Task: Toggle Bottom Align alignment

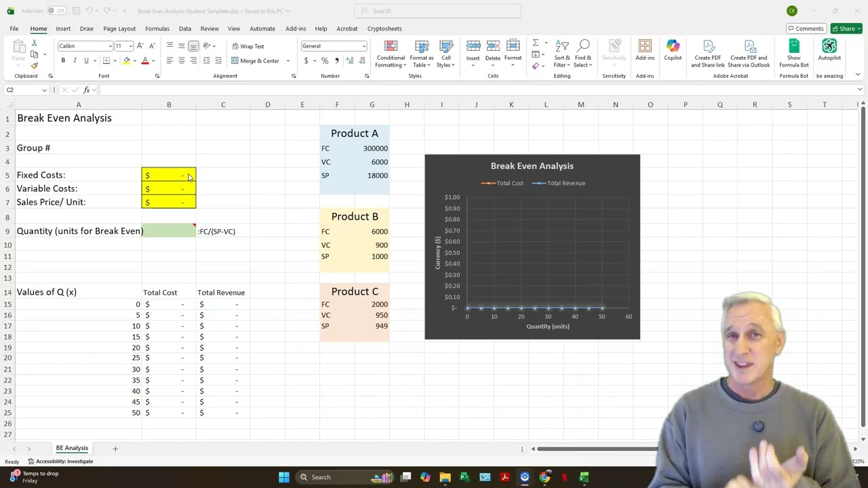Action: pos(193,46)
